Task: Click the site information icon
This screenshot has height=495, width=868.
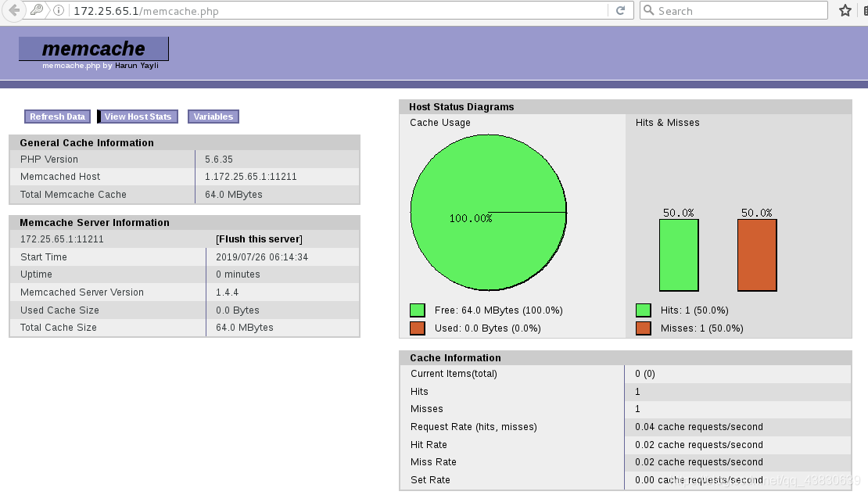Action: click(59, 10)
